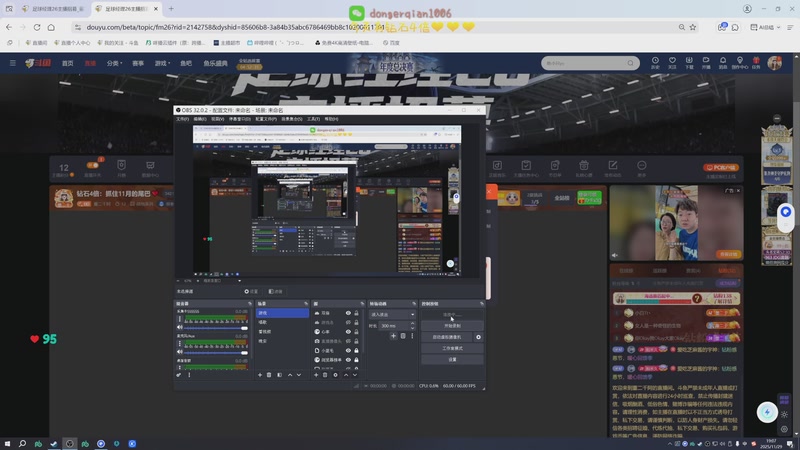Open preview scaling dropdown below OBS preview

click(222, 281)
